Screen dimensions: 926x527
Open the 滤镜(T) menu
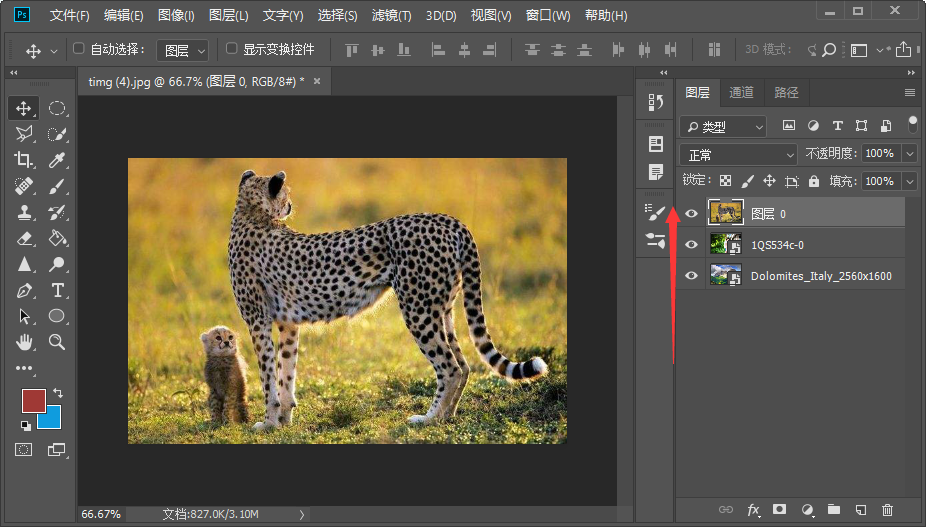[391, 15]
